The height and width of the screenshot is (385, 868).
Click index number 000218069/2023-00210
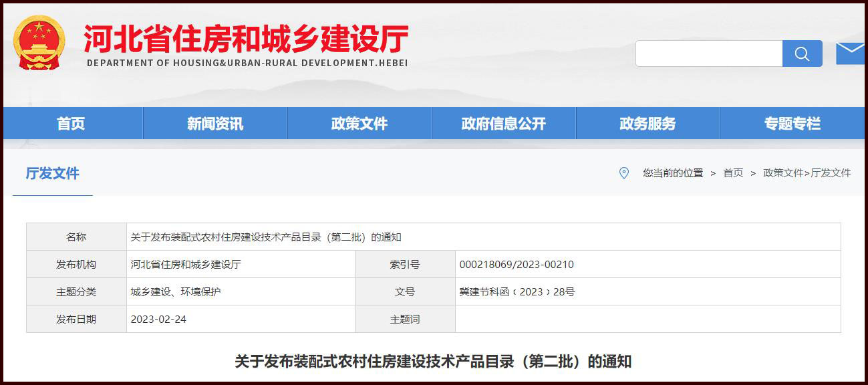point(517,265)
